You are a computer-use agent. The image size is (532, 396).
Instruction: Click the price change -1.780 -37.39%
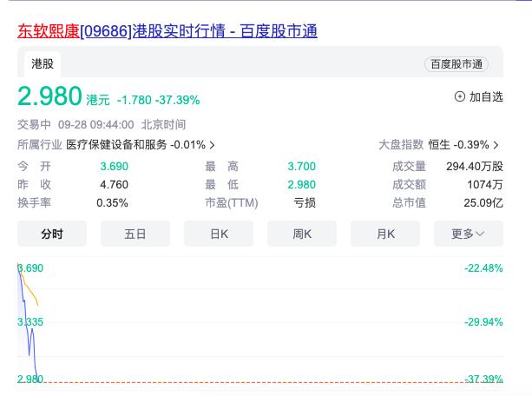click(x=158, y=100)
